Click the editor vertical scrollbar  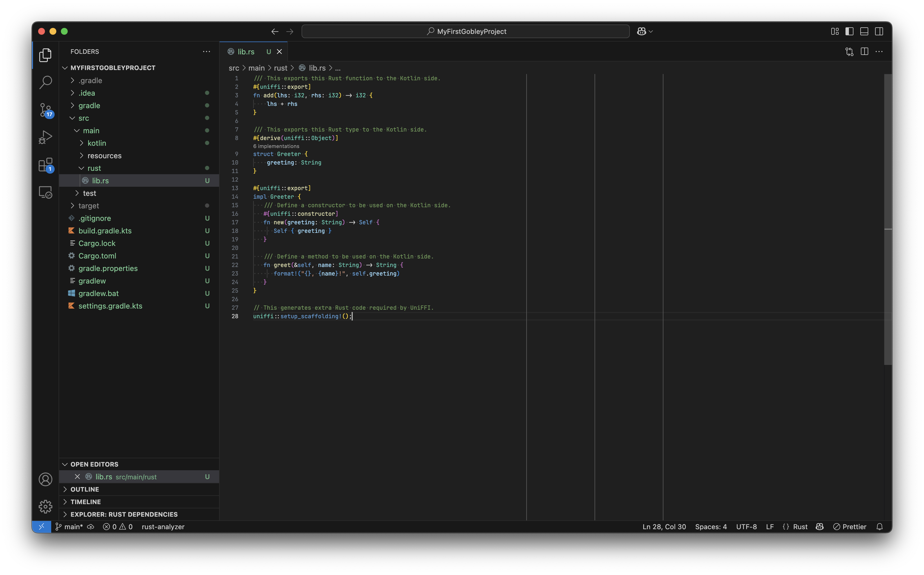click(x=888, y=220)
